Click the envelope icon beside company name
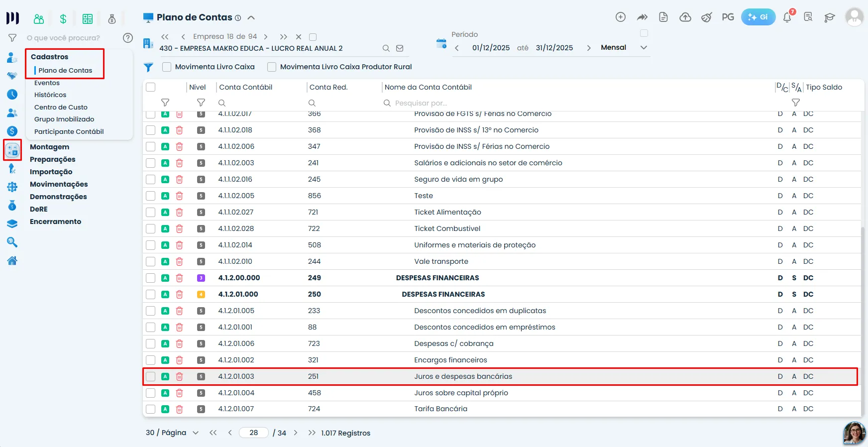The width and height of the screenshot is (868, 447). click(400, 48)
